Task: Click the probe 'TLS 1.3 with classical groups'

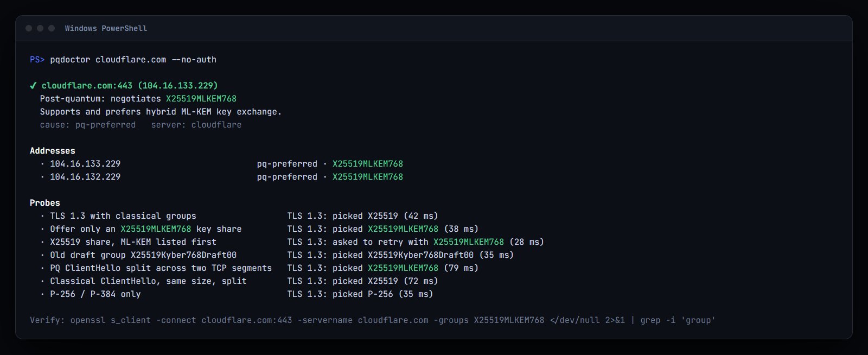Action: click(123, 216)
